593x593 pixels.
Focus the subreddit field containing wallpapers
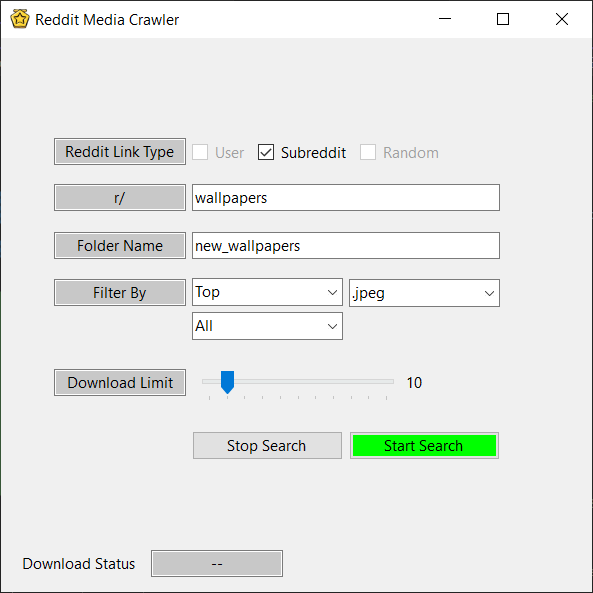pyautogui.click(x=346, y=198)
